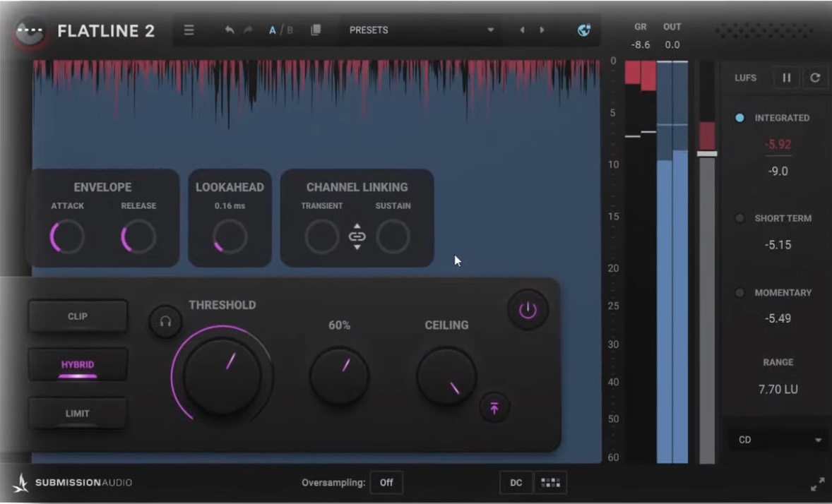Click the next preset arrow
This screenshot has height=504, width=832.
[541, 30]
